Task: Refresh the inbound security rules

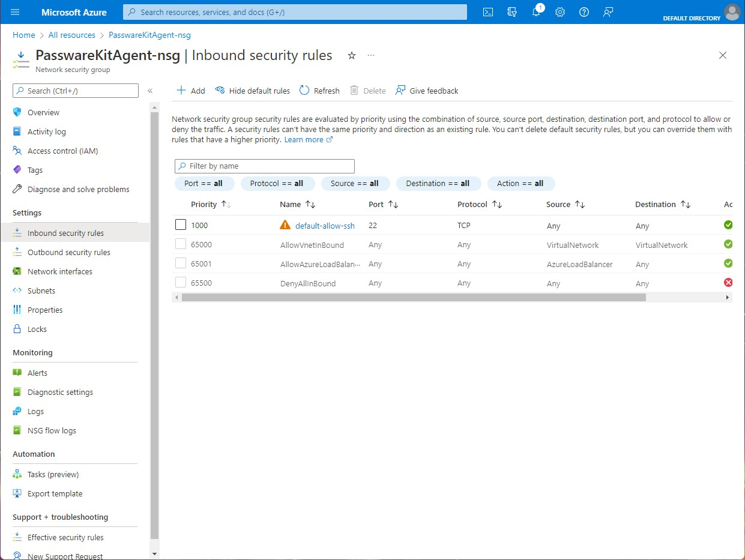Action: 319,91
